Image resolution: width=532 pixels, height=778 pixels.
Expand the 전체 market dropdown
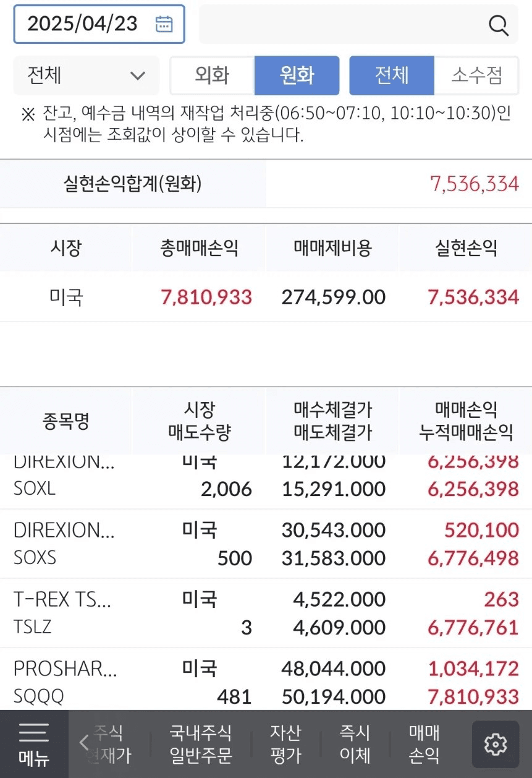(86, 76)
